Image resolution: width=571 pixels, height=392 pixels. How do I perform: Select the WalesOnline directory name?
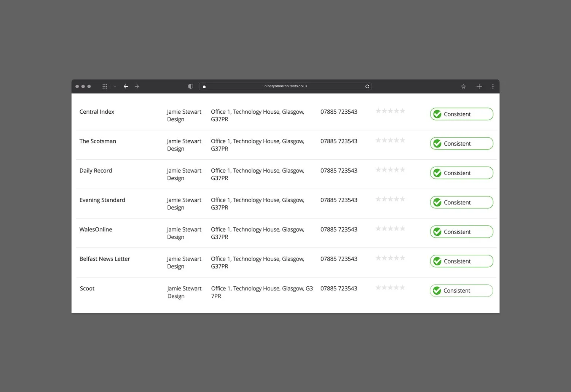coord(96,229)
